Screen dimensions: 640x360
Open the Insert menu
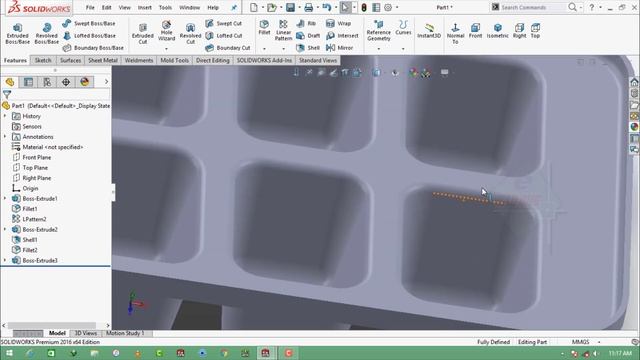[144, 7]
